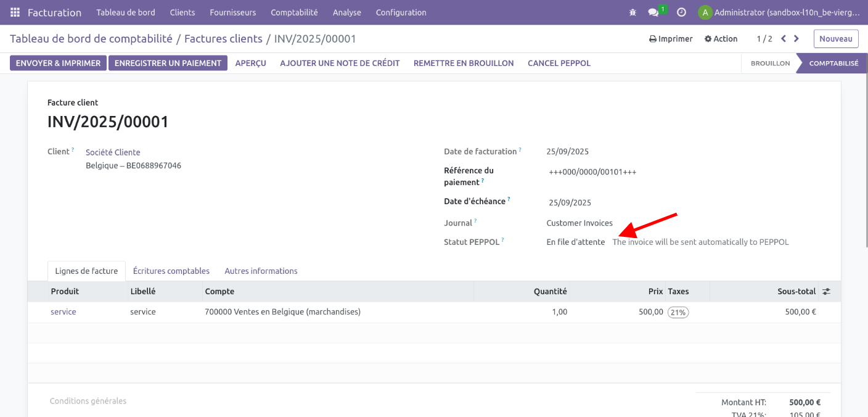Click the Administrator avatar icon
The height and width of the screenshot is (417, 868).
click(x=705, y=12)
